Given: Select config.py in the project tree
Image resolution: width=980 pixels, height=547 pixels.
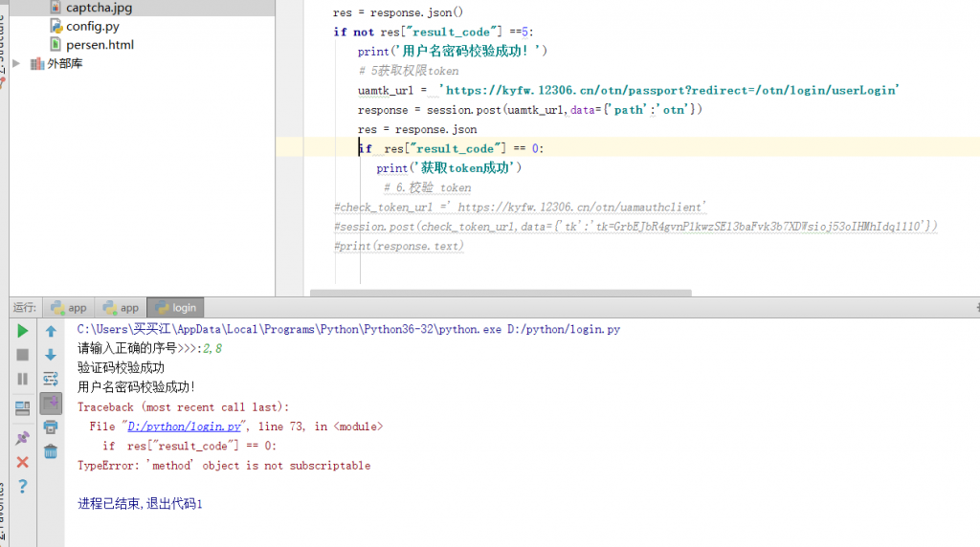Looking at the screenshot, I should [x=92, y=26].
